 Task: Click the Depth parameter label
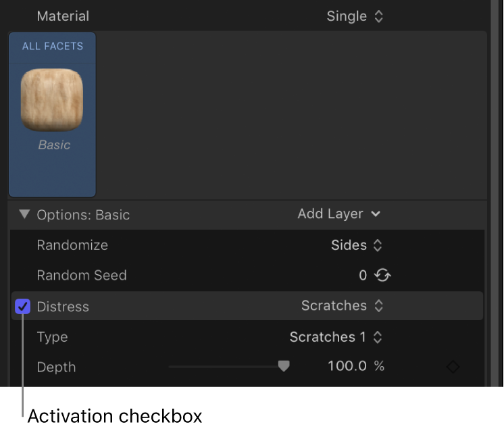pyautogui.click(x=56, y=367)
